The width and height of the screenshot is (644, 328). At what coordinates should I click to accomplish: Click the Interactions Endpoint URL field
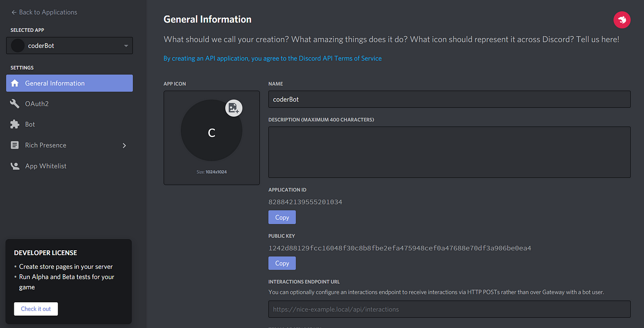coord(449,309)
